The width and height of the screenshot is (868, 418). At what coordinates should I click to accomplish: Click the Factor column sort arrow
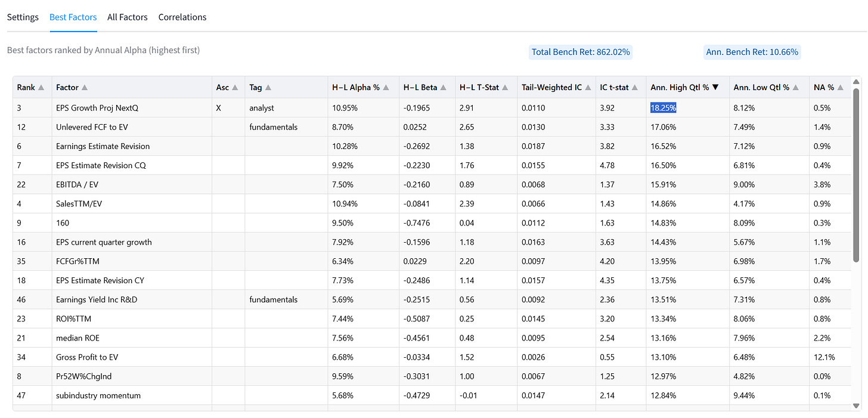point(85,88)
